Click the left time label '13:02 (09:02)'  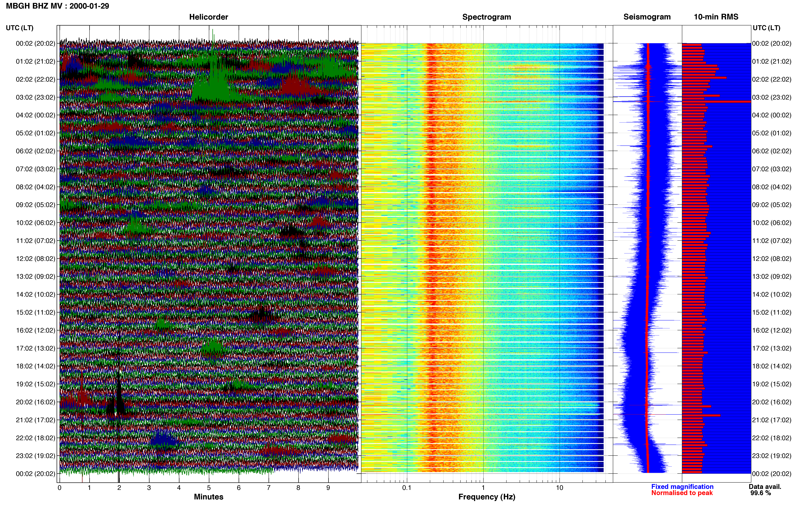36,277
